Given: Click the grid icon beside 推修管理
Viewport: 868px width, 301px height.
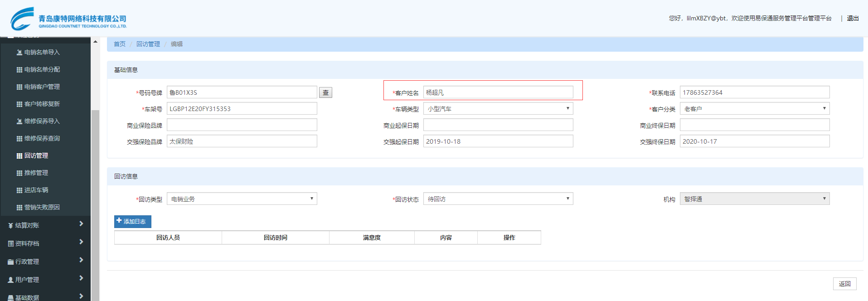Looking at the screenshot, I should point(19,173).
